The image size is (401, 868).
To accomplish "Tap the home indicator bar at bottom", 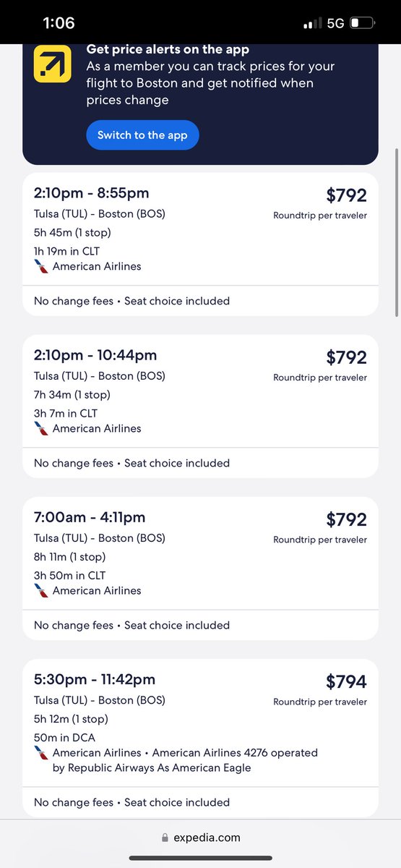I will (200, 859).
